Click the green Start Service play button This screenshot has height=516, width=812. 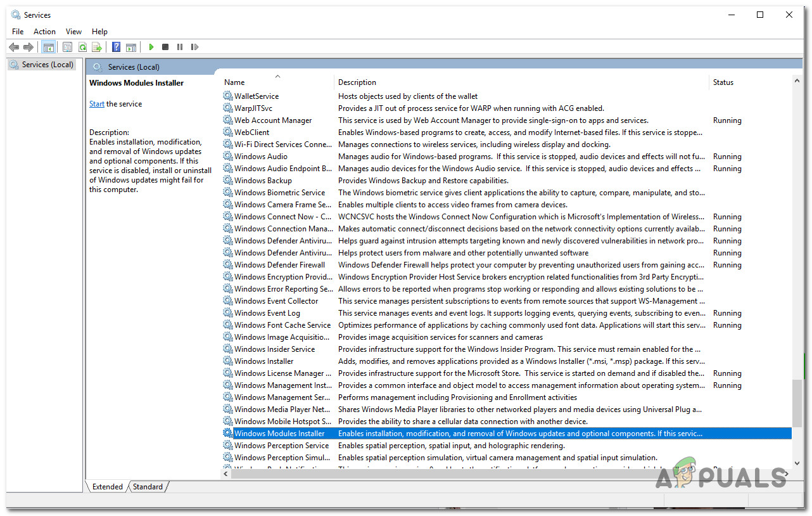pos(151,47)
